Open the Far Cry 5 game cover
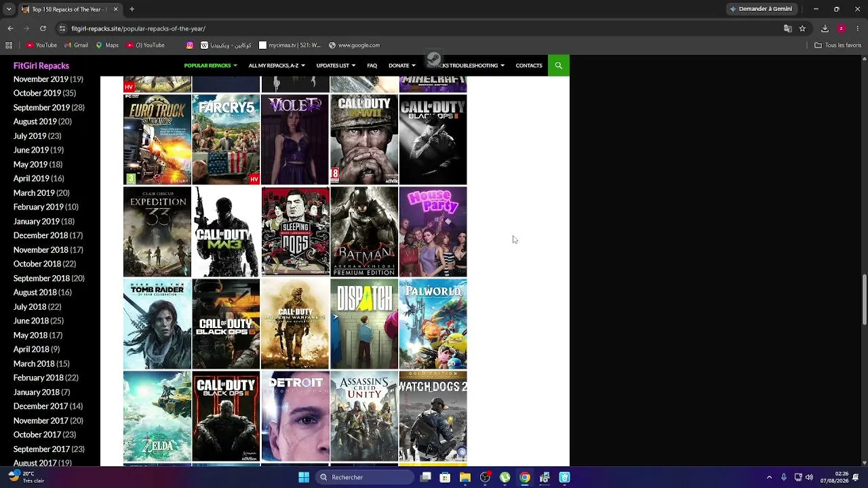 pyautogui.click(x=226, y=140)
